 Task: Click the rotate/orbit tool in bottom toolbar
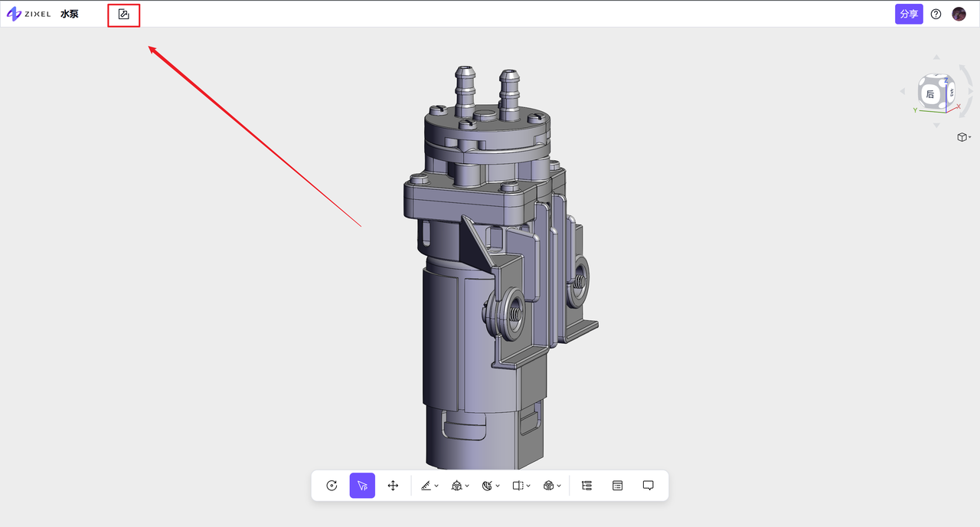[x=332, y=486]
